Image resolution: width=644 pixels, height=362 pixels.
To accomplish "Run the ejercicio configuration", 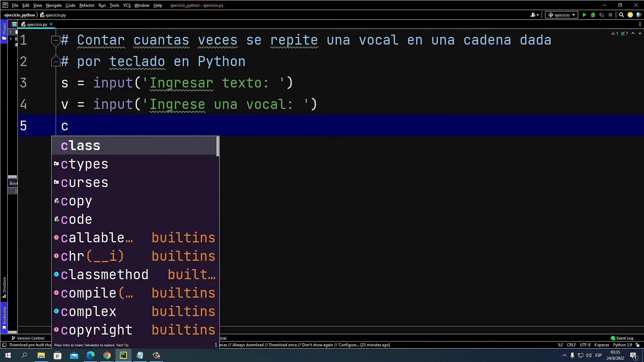I will (584, 15).
